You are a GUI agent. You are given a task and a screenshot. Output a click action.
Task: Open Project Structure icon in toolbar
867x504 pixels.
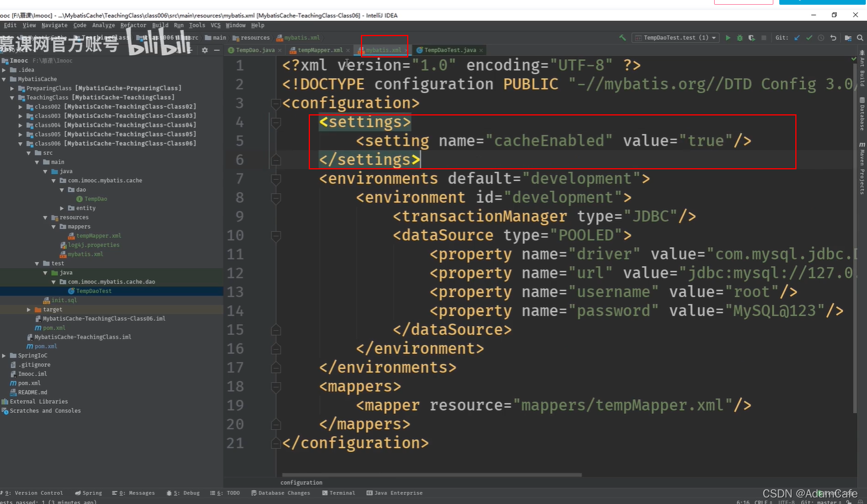click(x=848, y=37)
